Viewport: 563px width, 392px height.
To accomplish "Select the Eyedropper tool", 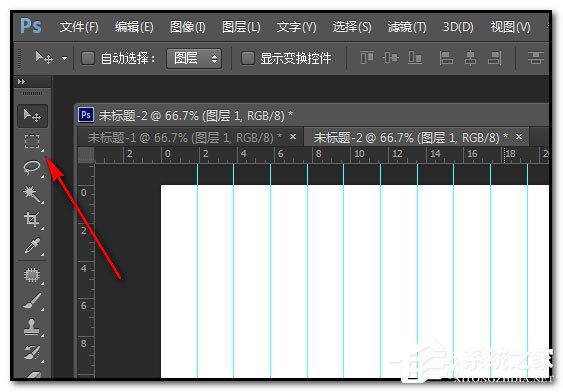I will (32, 246).
